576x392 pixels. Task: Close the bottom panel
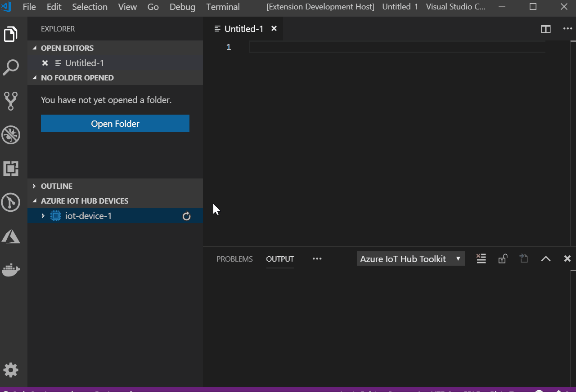[567, 258]
